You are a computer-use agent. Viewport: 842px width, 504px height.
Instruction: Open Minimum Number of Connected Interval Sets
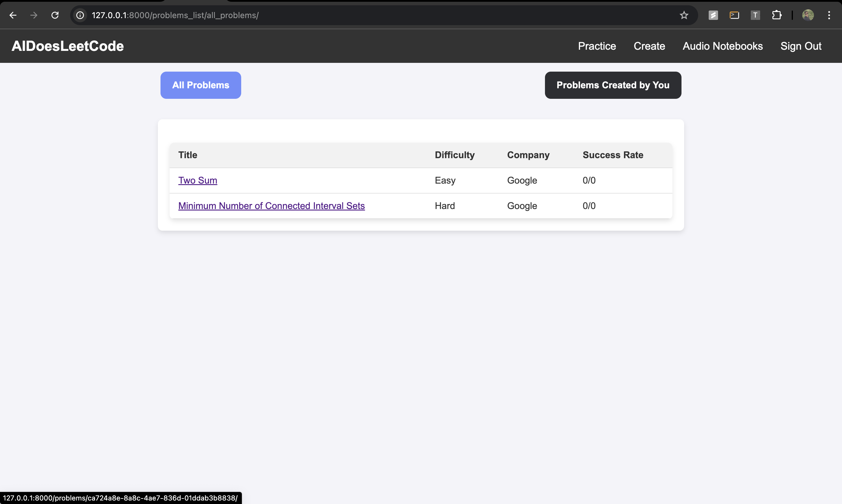271,206
